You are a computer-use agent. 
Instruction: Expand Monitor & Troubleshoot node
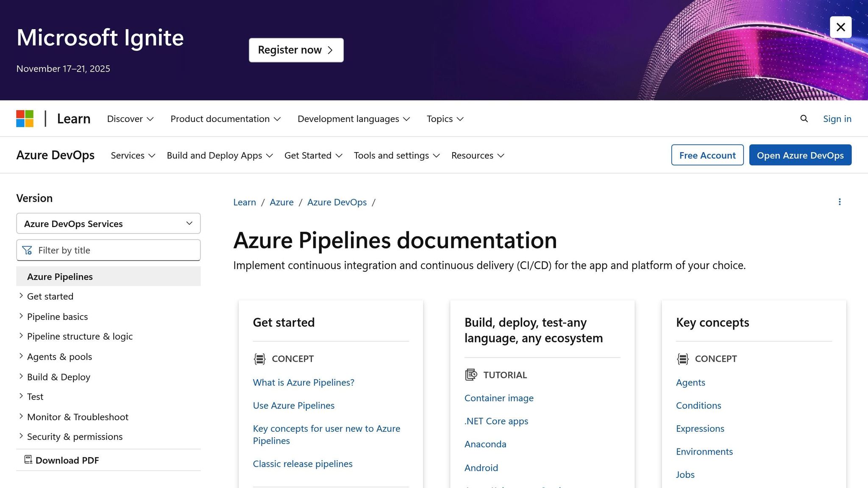click(x=21, y=416)
